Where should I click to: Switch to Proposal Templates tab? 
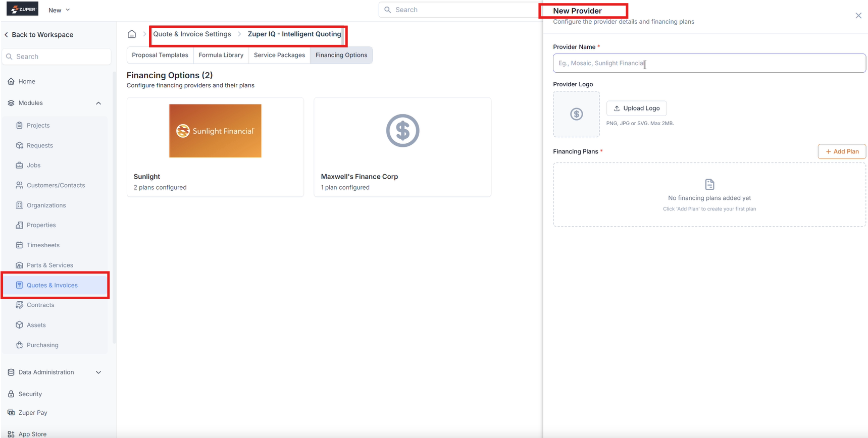coord(160,55)
